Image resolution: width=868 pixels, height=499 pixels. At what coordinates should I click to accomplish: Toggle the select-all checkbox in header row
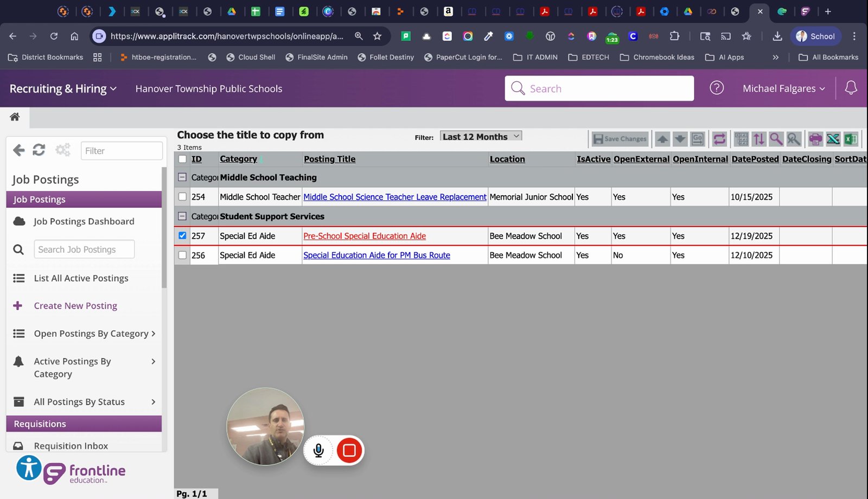182,159
